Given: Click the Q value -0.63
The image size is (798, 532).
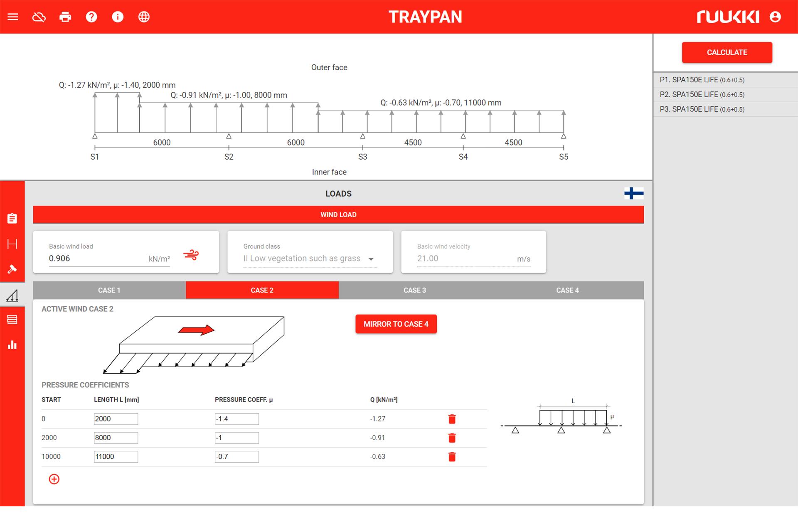Looking at the screenshot, I should (378, 457).
